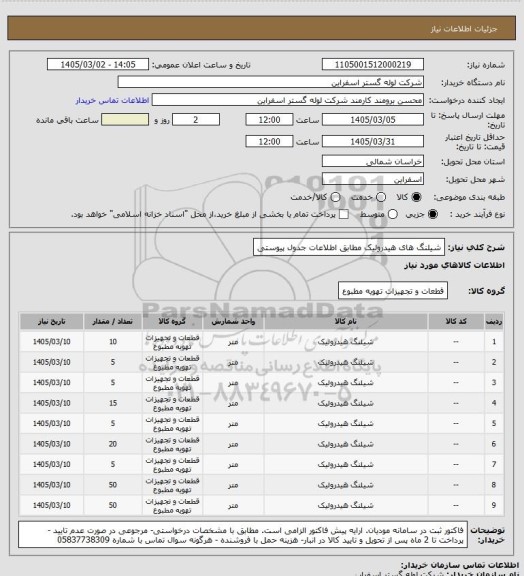The height and width of the screenshot is (576, 524).
Task: Click the buyer notes text box
Action: click(243, 535)
